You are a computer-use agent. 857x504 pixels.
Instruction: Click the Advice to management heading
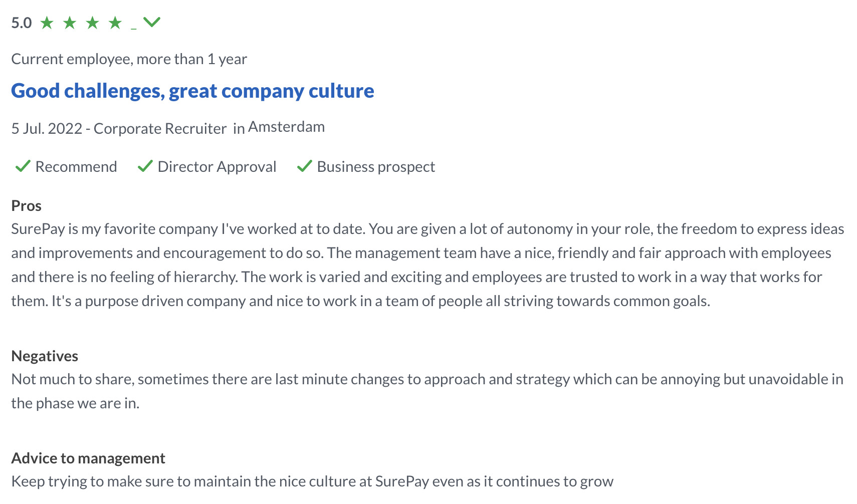coord(88,458)
